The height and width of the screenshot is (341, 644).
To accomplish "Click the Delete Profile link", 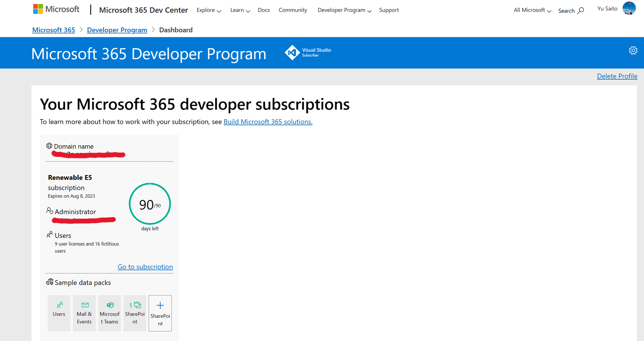I will pyautogui.click(x=617, y=76).
